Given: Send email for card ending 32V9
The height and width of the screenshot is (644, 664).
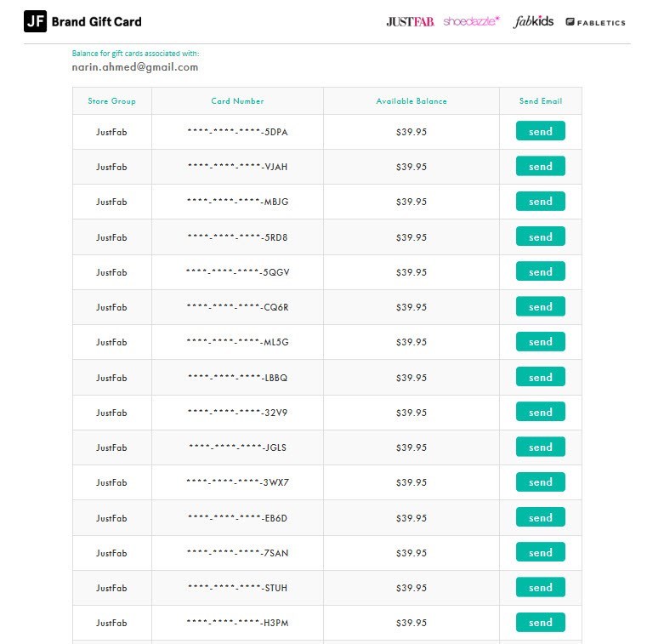Looking at the screenshot, I should pyautogui.click(x=541, y=412).
